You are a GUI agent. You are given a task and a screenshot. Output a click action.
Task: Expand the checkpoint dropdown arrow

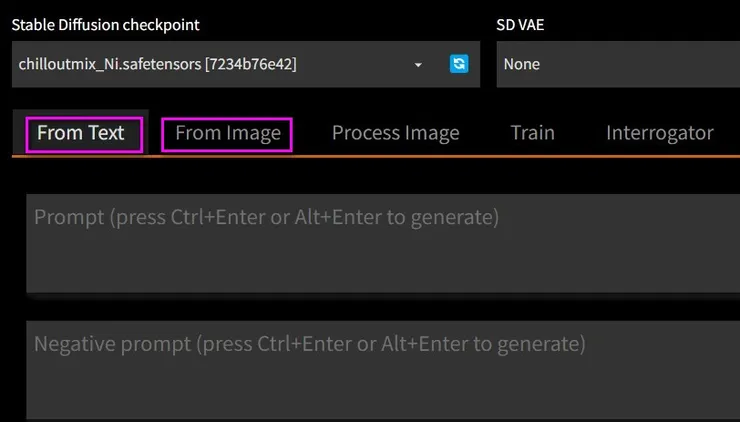click(418, 65)
